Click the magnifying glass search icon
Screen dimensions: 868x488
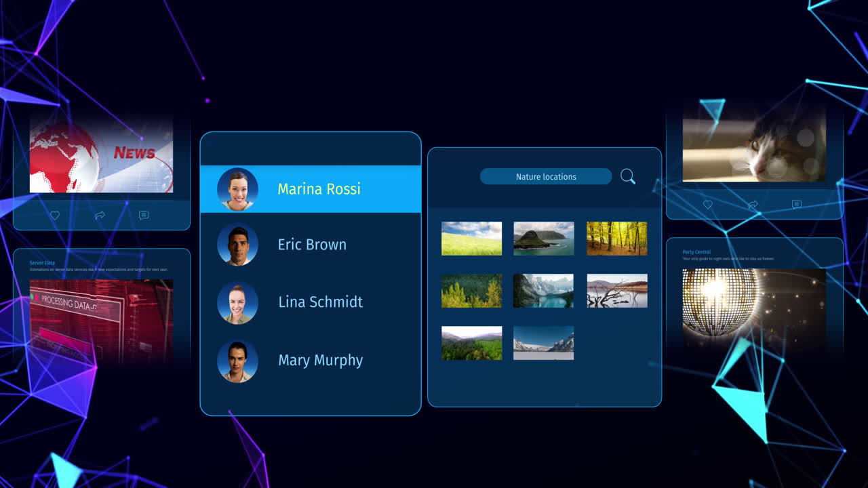coord(628,177)
